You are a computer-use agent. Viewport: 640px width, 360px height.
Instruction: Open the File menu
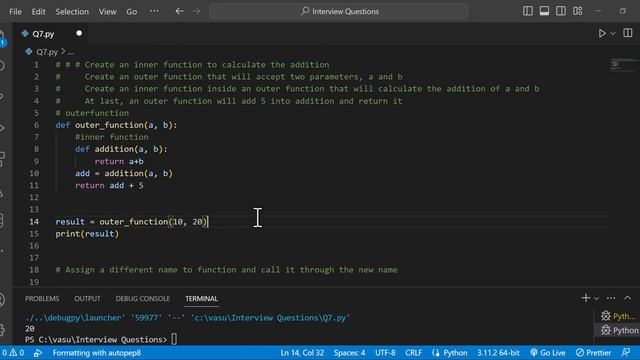[x=15, y=11]
